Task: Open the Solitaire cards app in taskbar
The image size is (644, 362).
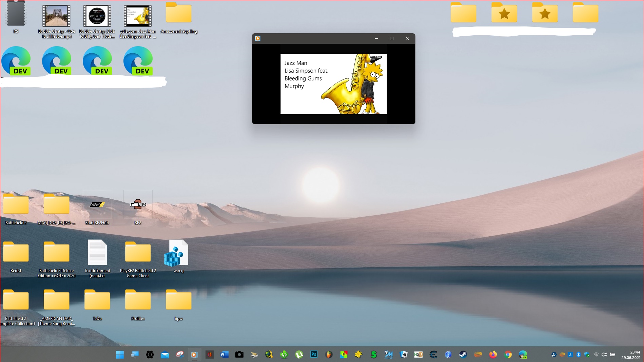Action: [404, 355]
